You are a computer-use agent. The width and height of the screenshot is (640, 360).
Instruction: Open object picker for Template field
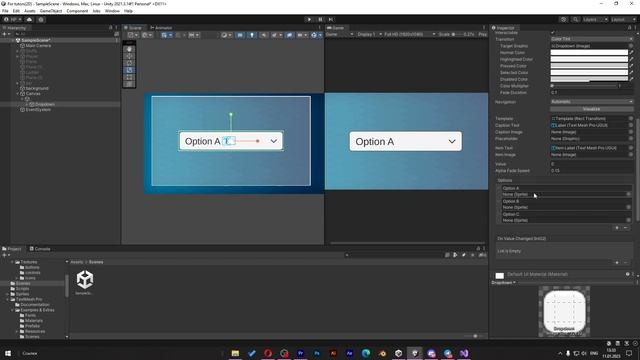(x=631, y=118)
